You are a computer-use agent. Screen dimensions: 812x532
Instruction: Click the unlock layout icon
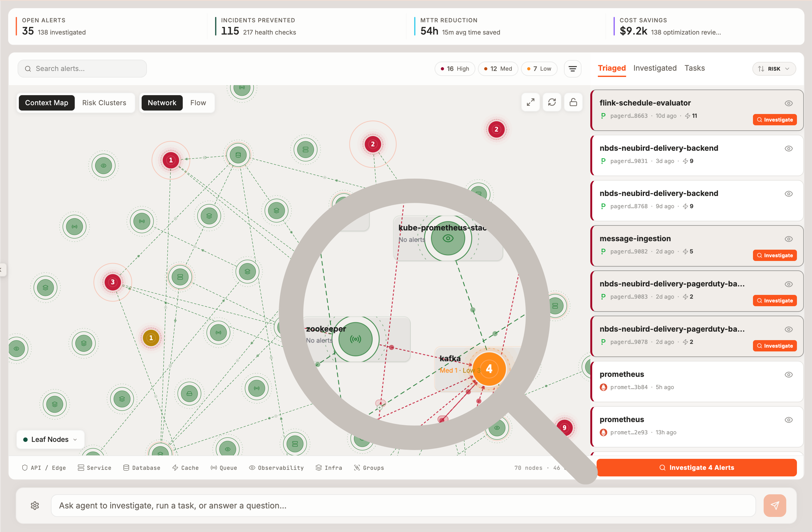tap(573, 102)
